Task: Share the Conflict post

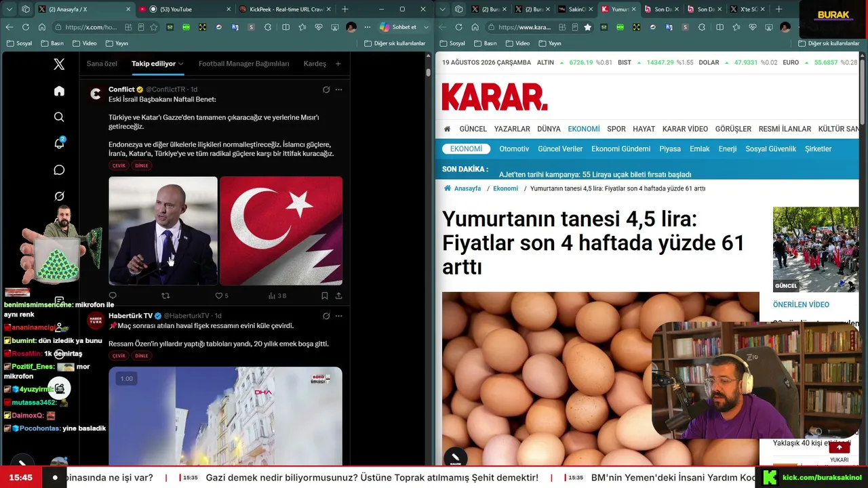Action: click(x=338, y=296)
